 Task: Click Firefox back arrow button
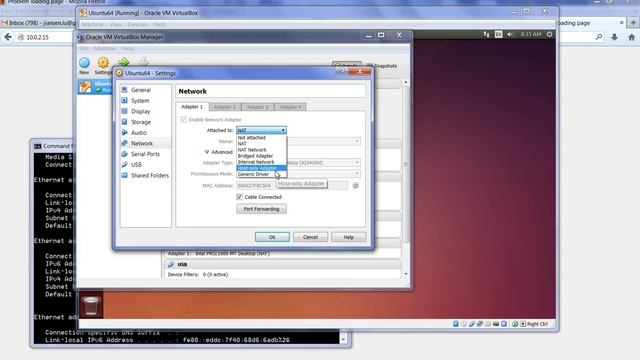[8, 37]
